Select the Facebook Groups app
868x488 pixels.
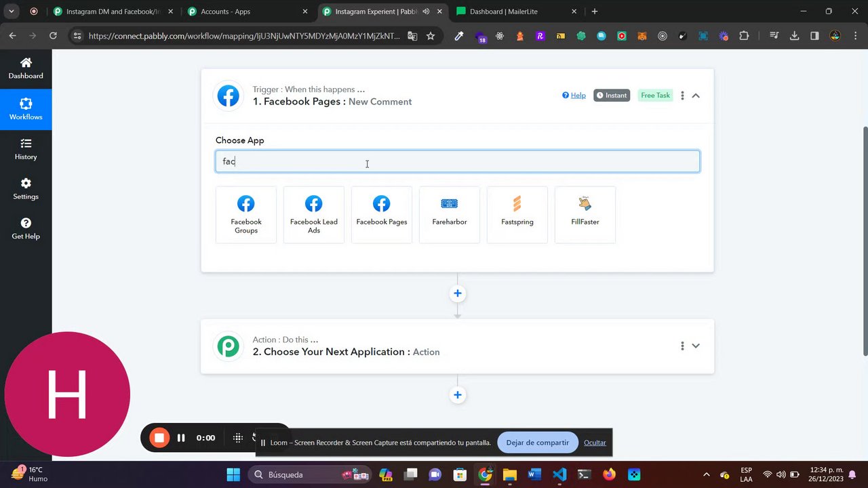click(x=246, y=215)
